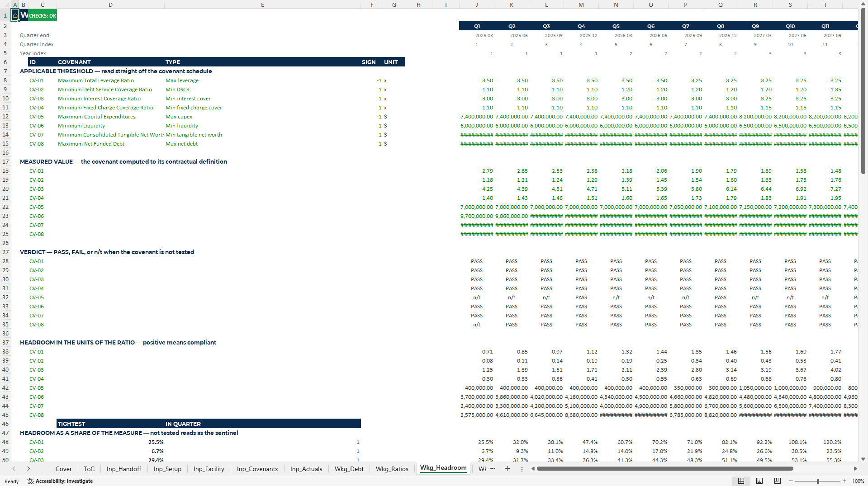Switch to Page Break Preview view
Viewport: 868px width, 486px height.
(x=778, y=481)
